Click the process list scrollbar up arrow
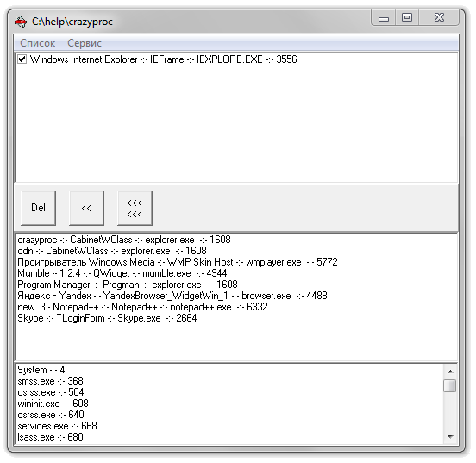The width and height of the screenshot is (476, 463). click(450, 372)
